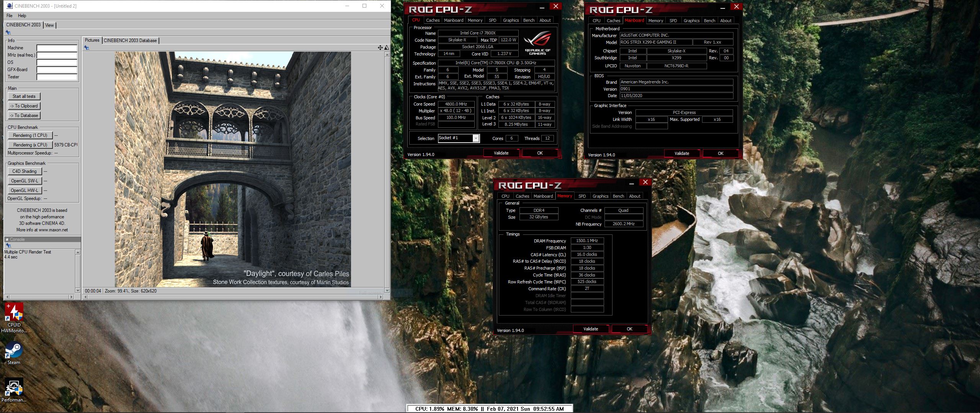Toggle the Console panel collapse square
Screen dimensions: 980x413
click(x=7, y=239)
